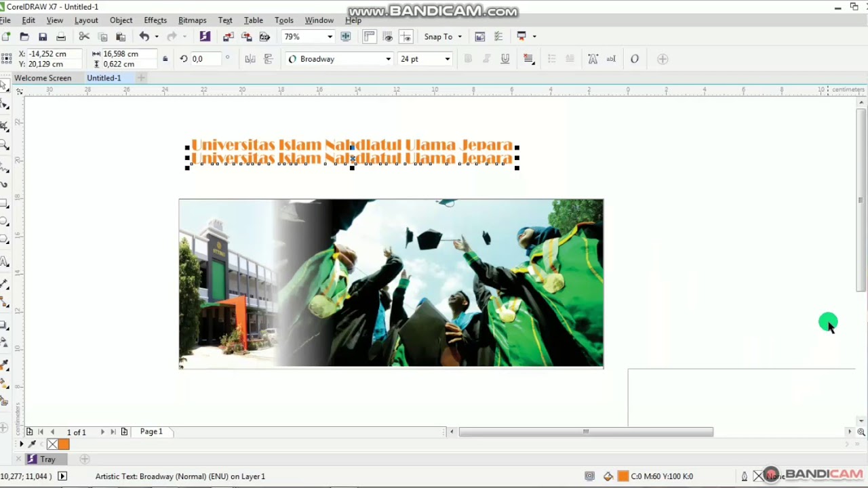Open the Text Properties icon
868x488 pixels.
(x=593, y=59)
